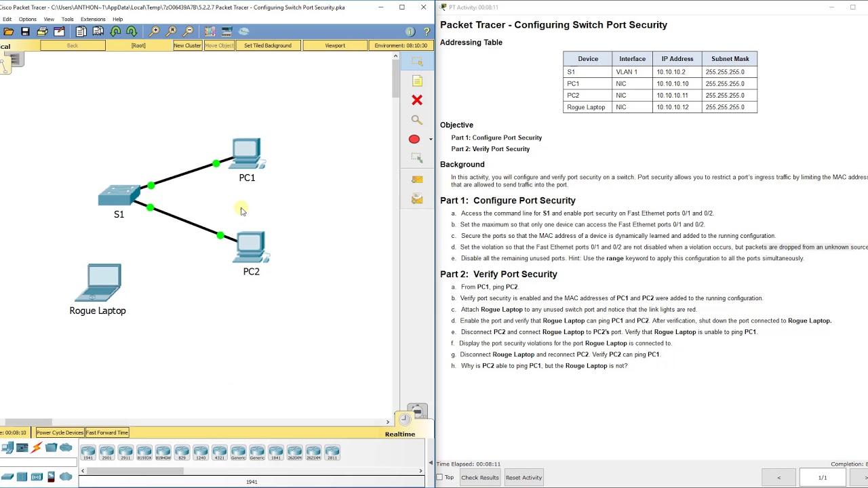
Task: Click the workspace vertical scrollbar thumb
Action: coord(395,79)
